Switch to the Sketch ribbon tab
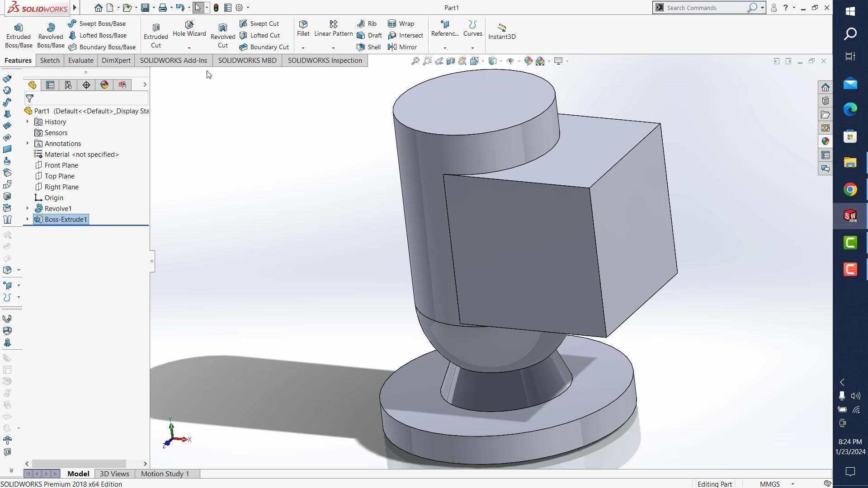Screen dimensions: 868x488 (50, 61)
